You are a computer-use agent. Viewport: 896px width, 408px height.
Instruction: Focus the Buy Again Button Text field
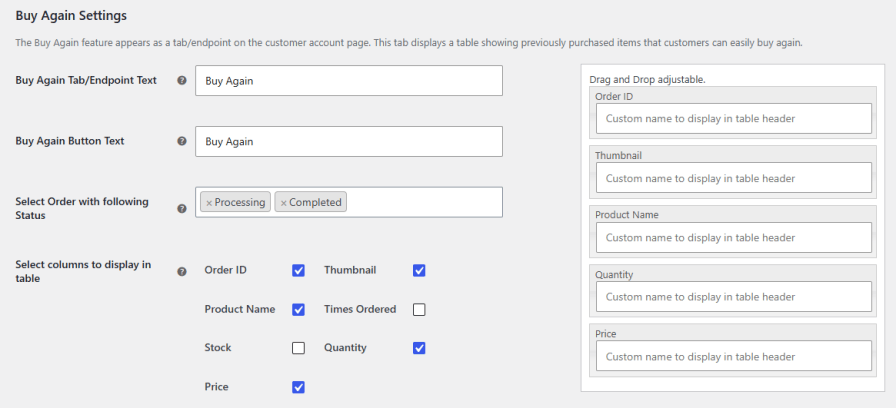pyautogui.click(x=349, y=141)
